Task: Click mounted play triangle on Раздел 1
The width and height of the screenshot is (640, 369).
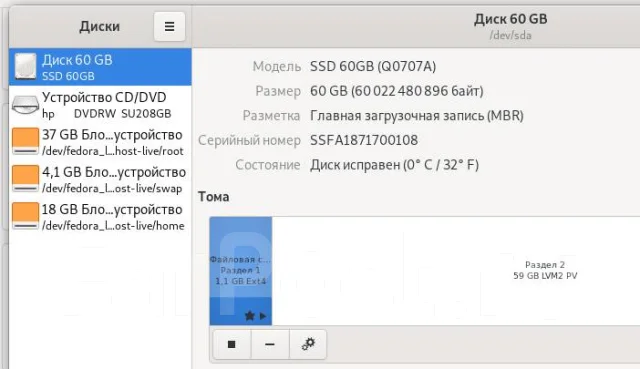Action: (263, 316)
